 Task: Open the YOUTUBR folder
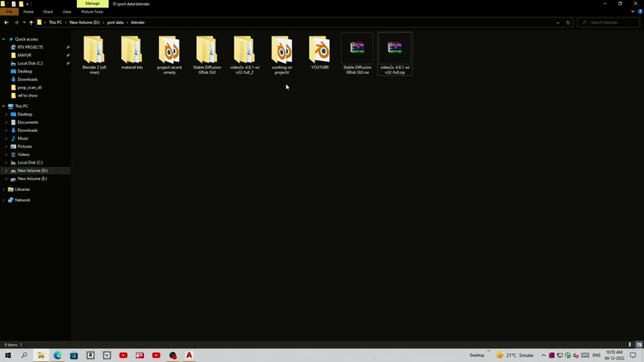click(320, 53)
